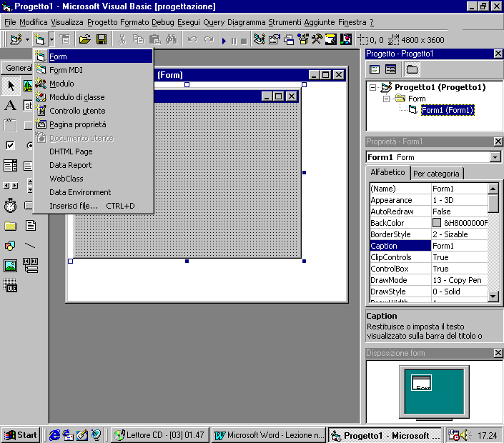Switch to the Alfabetico tab
The width and height of the screenshot is (504, 443).
pos(387,172)
